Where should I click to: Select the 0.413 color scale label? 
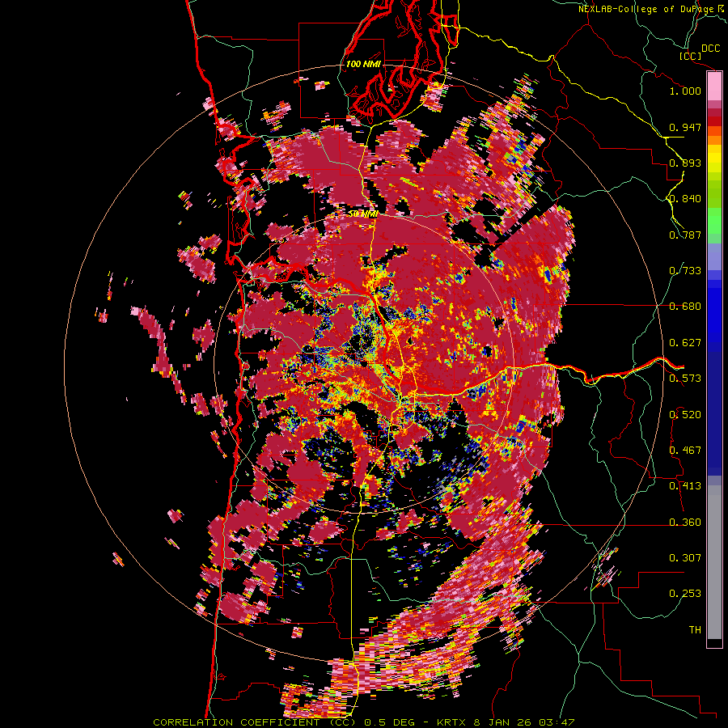(685, 486)
